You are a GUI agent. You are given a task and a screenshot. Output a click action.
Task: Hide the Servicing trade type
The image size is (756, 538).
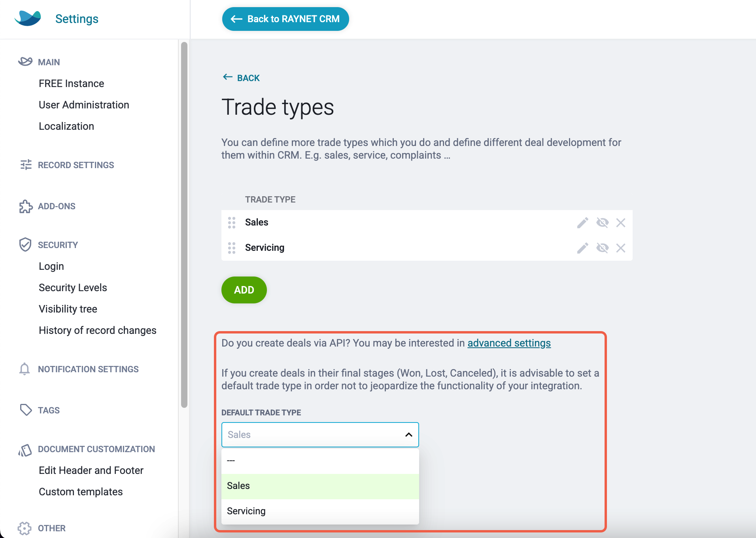point(602,248)
